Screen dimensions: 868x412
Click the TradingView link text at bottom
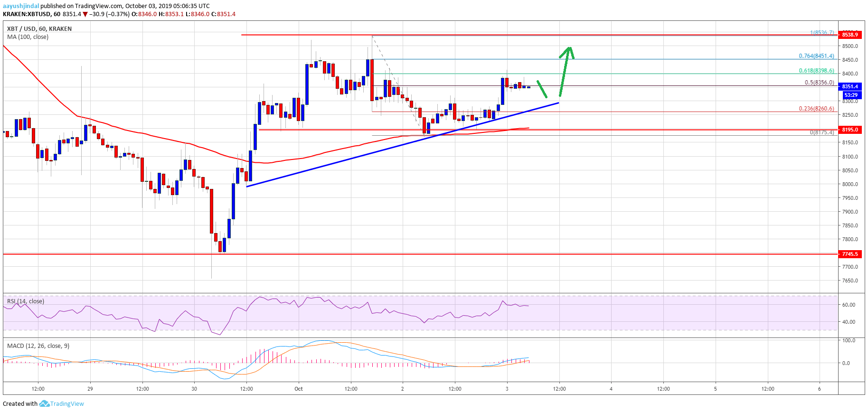click(x=67, y=403)
